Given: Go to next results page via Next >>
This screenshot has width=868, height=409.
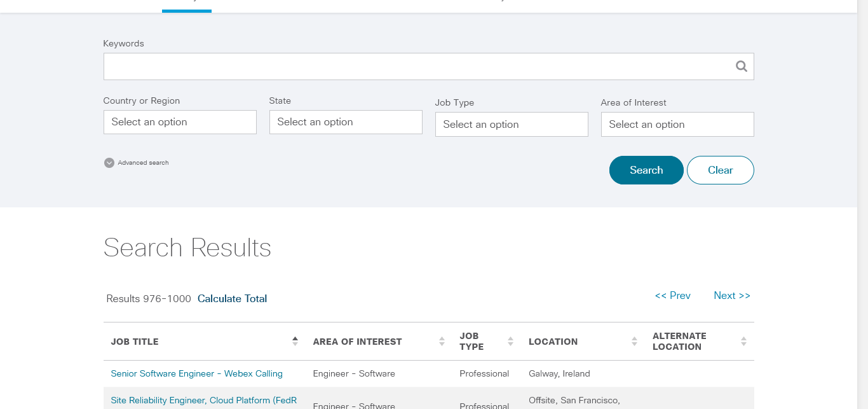Looking at the screenshot, I should click(731, 295).
